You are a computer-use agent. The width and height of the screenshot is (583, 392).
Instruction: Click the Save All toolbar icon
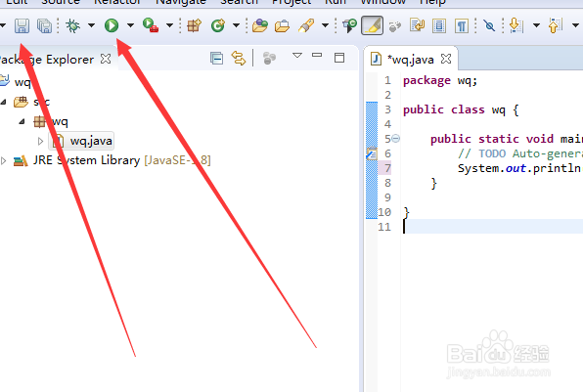pos(44,26)
